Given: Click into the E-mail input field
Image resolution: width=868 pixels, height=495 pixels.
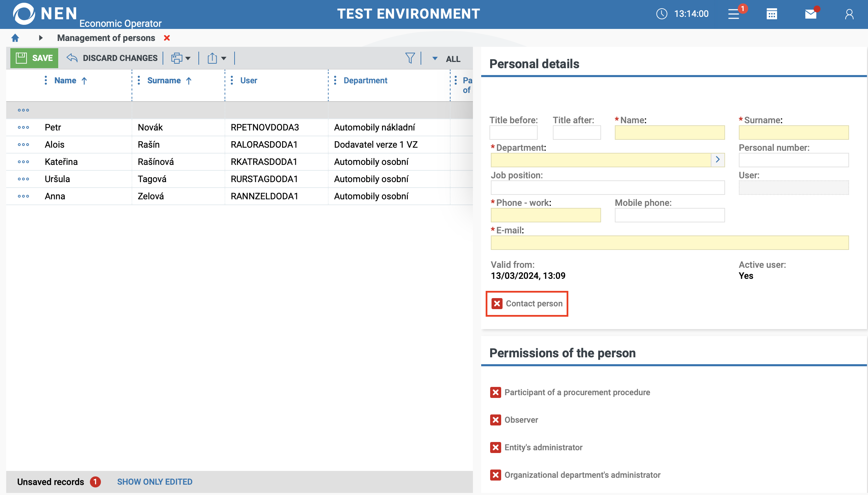Looking at the screenshot, I should pyautogui.click(x=670, y=243).
